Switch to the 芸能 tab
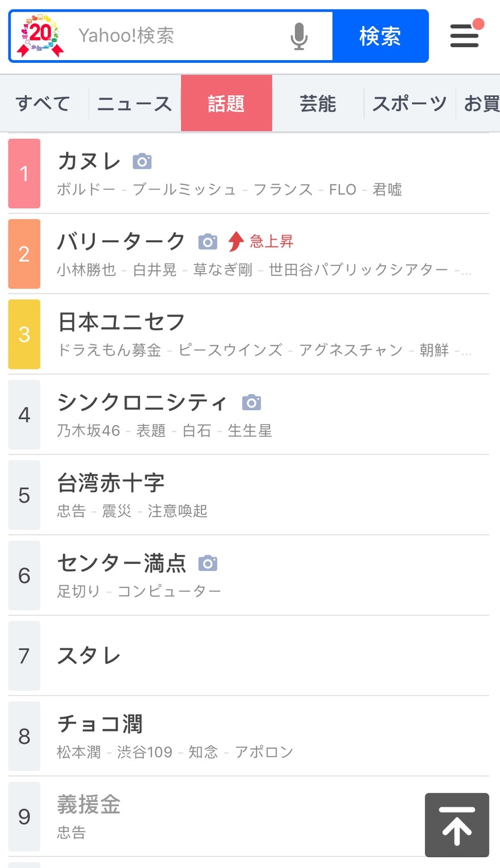Screen dimensions: 500x868 (x=318, y=104)
